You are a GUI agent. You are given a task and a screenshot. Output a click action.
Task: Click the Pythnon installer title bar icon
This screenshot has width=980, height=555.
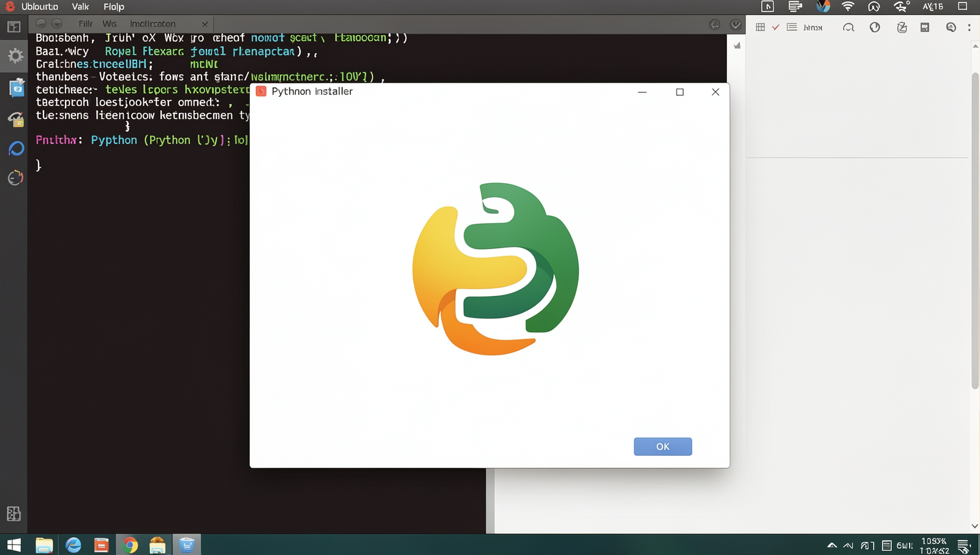[261, 91]
